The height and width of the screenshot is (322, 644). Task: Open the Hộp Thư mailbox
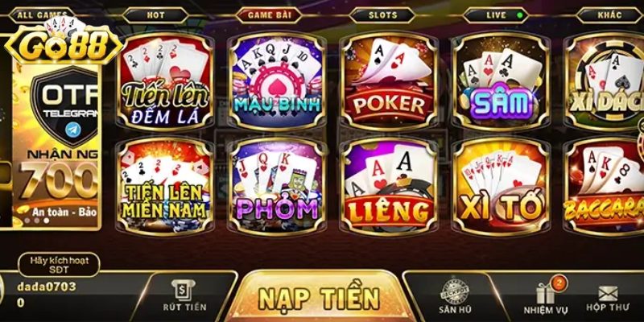608,298
